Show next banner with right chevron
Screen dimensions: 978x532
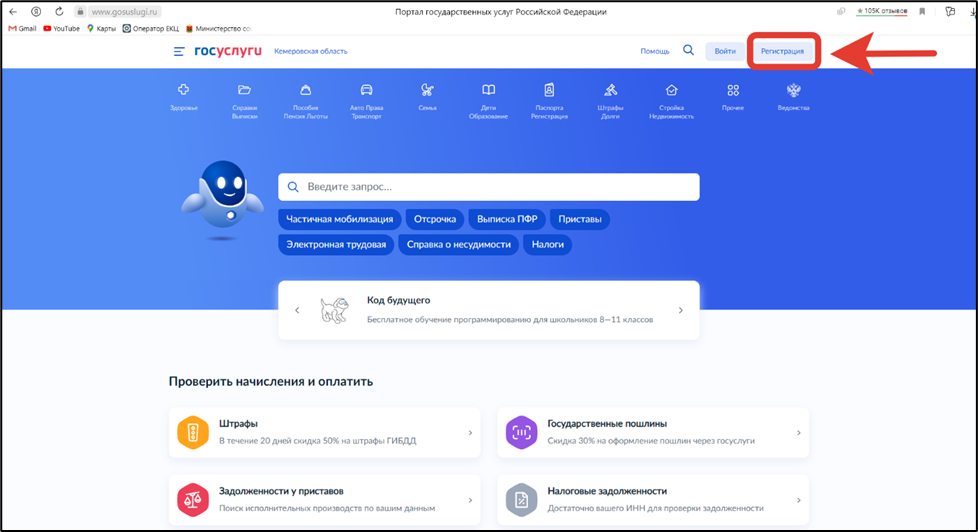[x=680, y=310]
